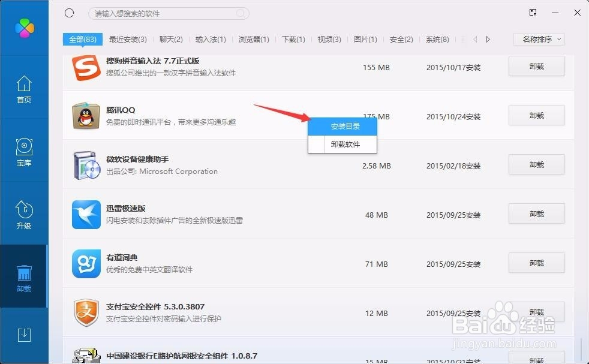Open the 升级 upgrade section in sidebar
Screen dimensions: 589x364
pyautogui.click(x=24, y=215)
